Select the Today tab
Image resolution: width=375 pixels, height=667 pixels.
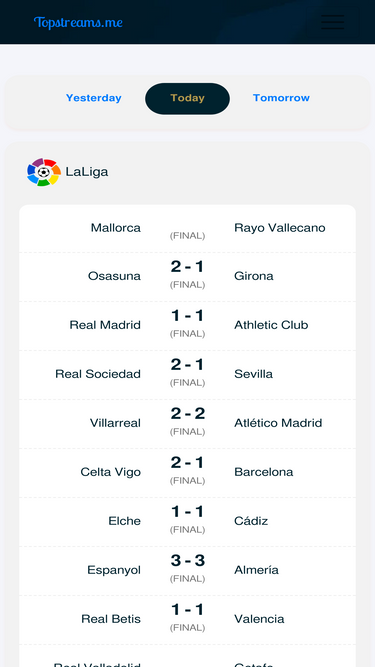tap(188, 98)
